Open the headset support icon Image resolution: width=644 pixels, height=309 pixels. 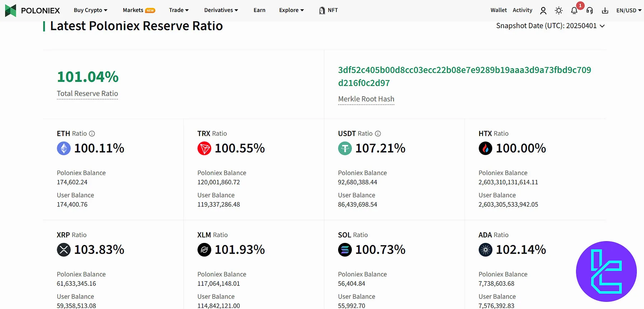point(590,10)
